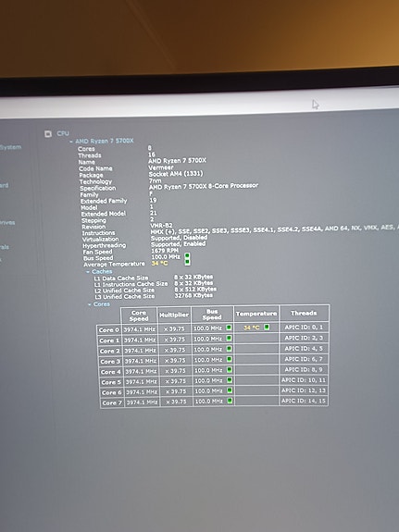Click green graph icon beside Bus Speed 100.0 MHz
399x532 pixels.
(187, 255)
